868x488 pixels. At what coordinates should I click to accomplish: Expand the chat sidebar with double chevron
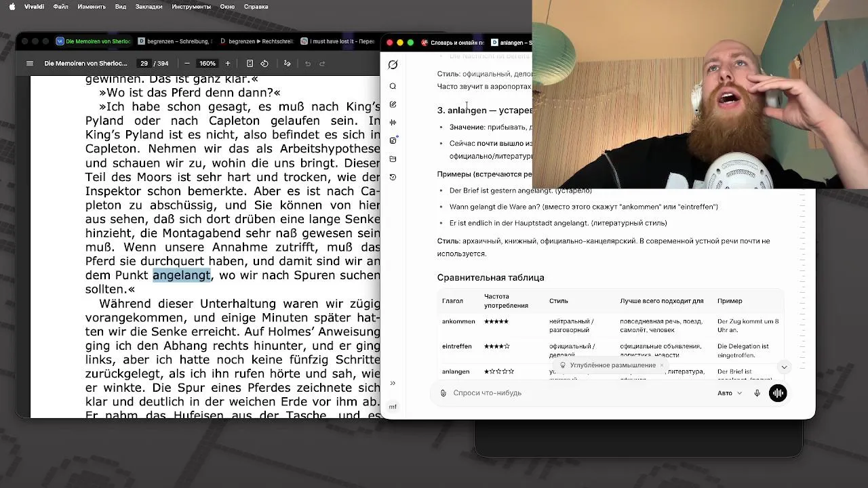tap(393, 383)
